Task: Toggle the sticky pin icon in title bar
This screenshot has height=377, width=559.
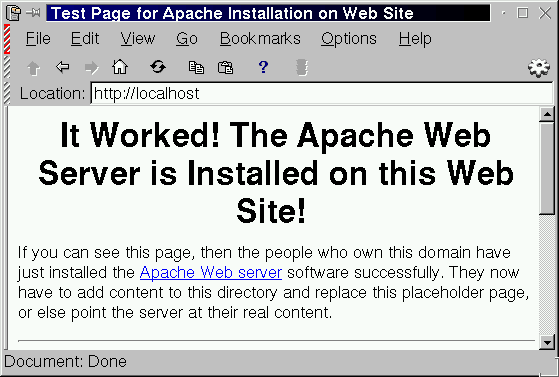Action: click(34, 13)
